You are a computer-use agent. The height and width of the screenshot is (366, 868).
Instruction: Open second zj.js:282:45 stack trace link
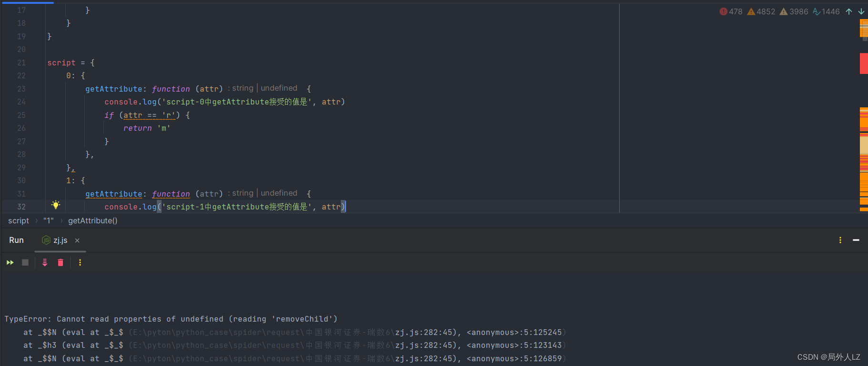click(x=425, y=345)
